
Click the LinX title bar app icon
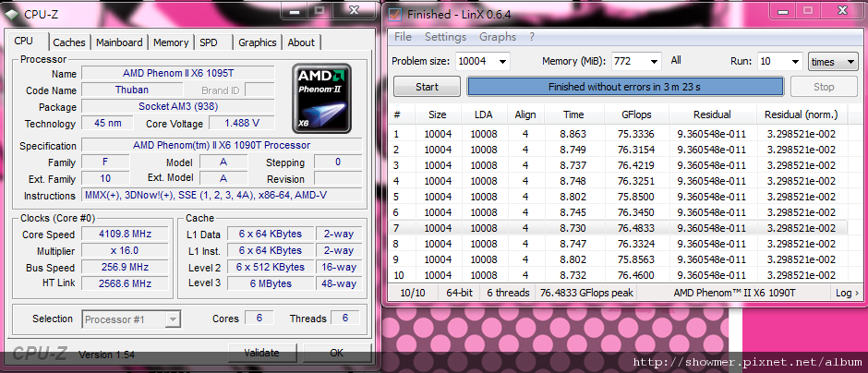(x=395, y=15)
